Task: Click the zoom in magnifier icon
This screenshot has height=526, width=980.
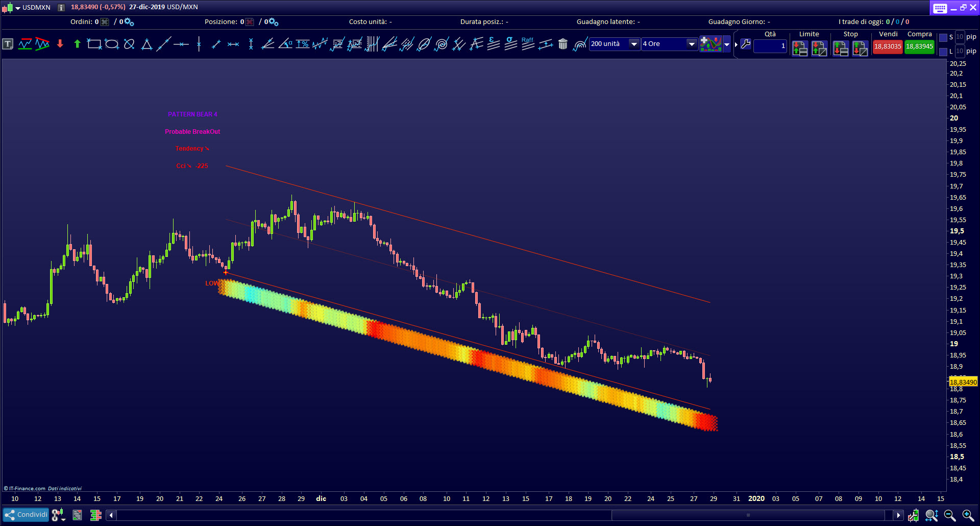Action: (968, 515)
